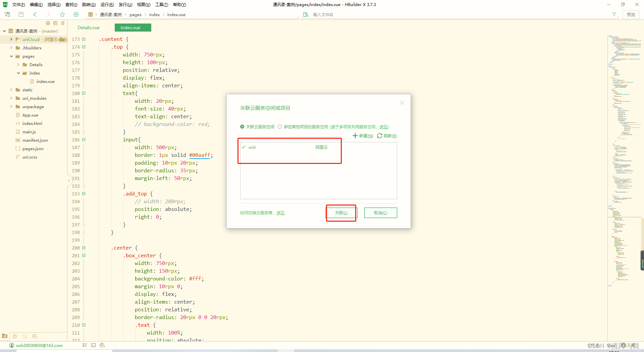Expand the uniCloud folder
This screenshot has height=352, width=644.
11,39
